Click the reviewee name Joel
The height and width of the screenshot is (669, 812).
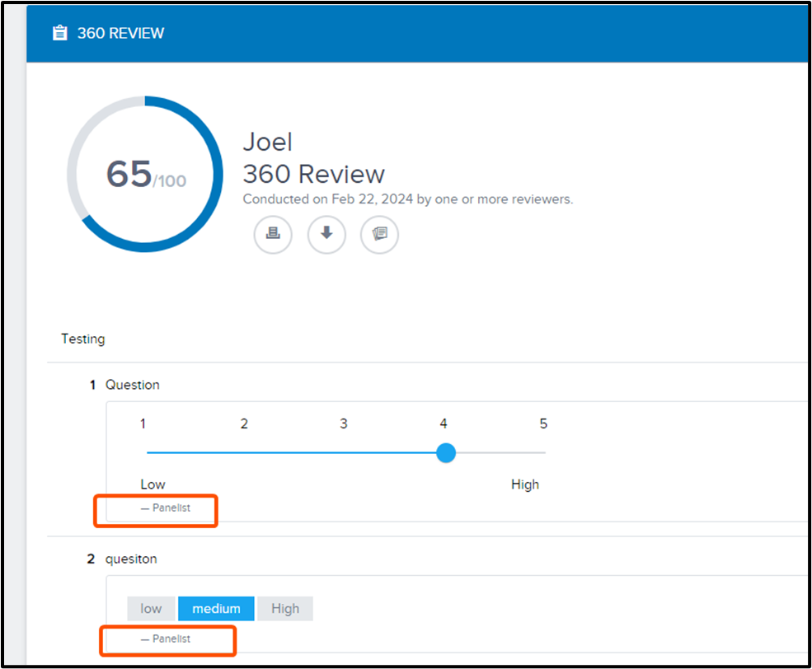click(x=267, y=142)
